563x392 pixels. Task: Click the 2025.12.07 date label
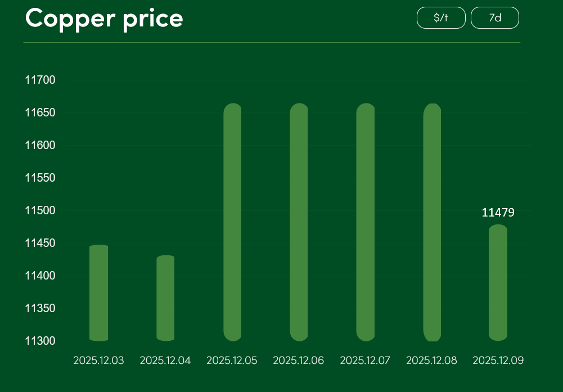[x=365, y=361]
